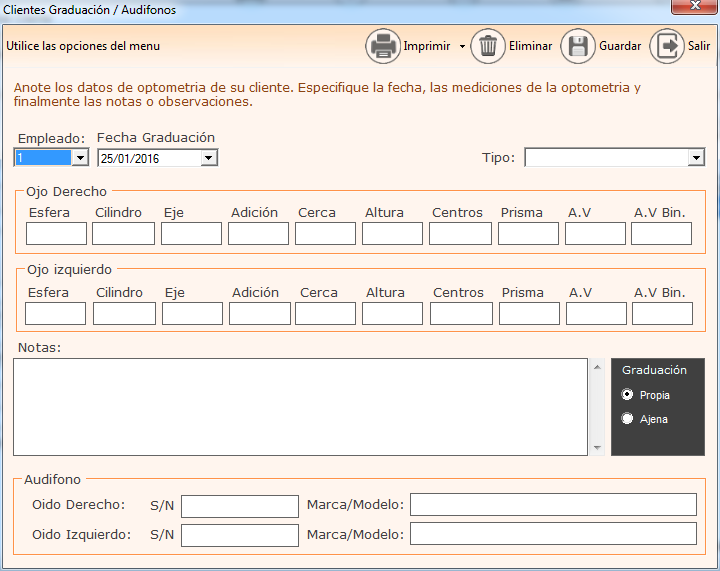
Task: Click Ojo Derecho A.V field
Action: (596, 234)
